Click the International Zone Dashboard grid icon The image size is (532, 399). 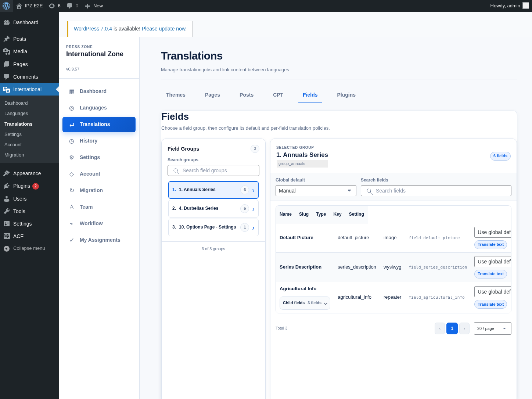(x=72, y=91)
